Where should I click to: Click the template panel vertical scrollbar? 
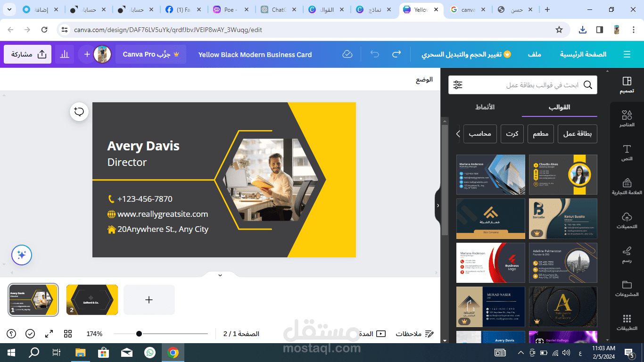click(445, 179)
